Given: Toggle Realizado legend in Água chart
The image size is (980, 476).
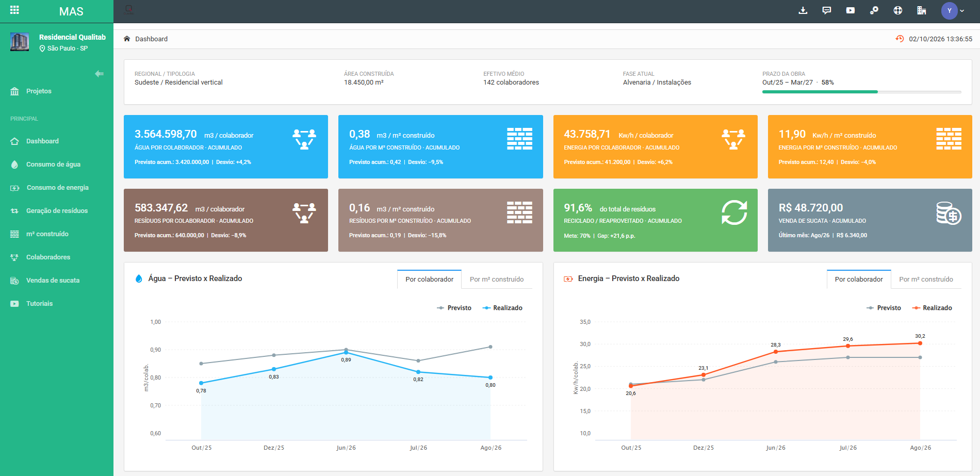Looking at the screenshot, I should (x=502, y=308).
